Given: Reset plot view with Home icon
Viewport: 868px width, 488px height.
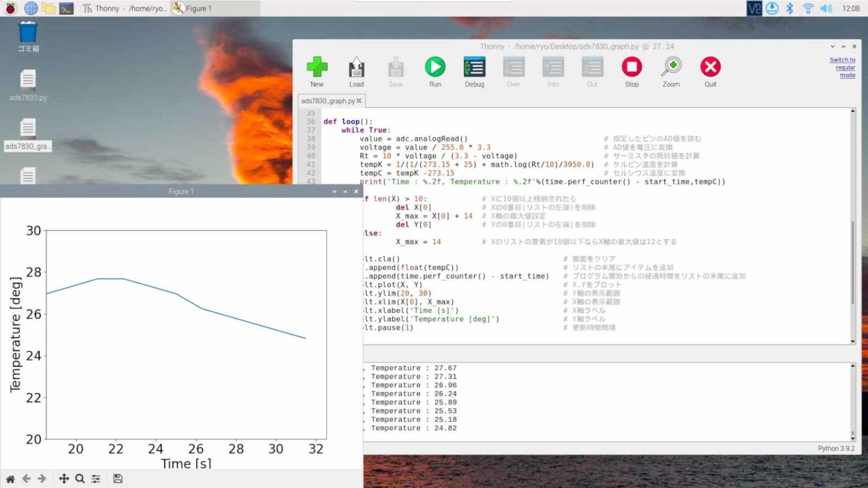Looking at the screenshot, I should click(10, 478).
